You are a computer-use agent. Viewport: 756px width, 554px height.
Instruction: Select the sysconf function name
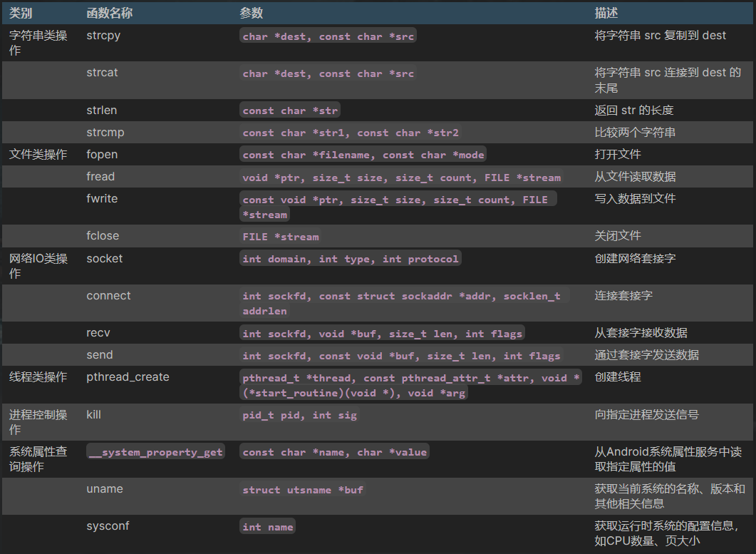coord(108,526)
